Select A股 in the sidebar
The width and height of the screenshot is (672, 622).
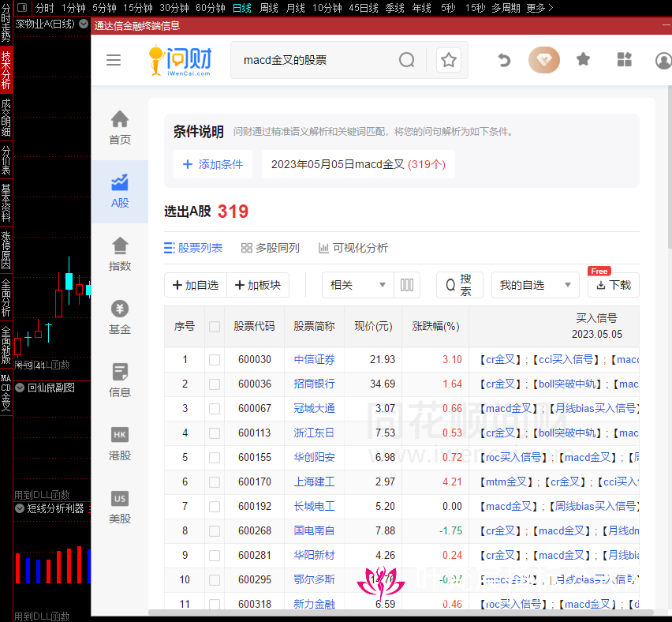120,192
